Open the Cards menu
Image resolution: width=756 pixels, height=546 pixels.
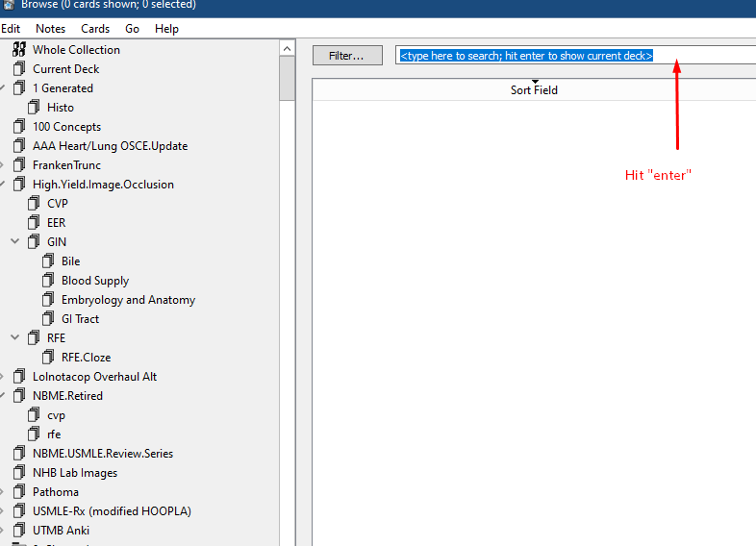pos(95,29)
